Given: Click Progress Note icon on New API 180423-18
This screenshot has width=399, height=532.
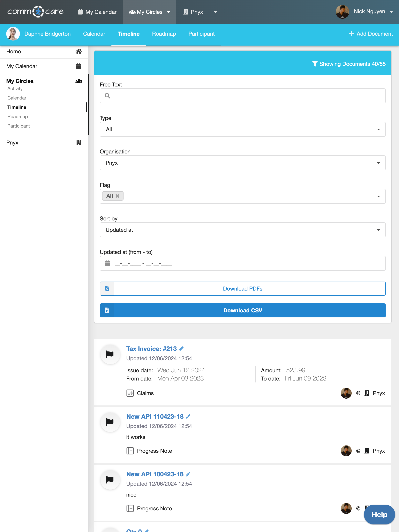Looking at the screenshot, I should pyautogui.click(x=130, y=508).
